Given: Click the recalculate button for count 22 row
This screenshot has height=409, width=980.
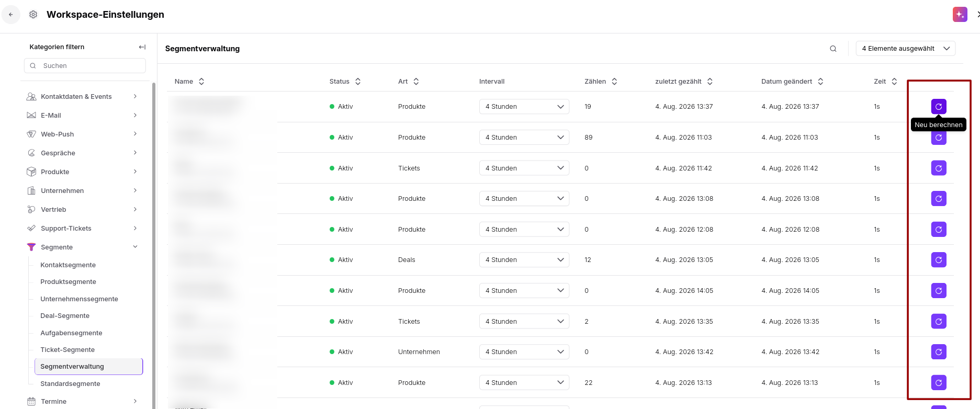Looking at the screenshot, I should 939,383.
